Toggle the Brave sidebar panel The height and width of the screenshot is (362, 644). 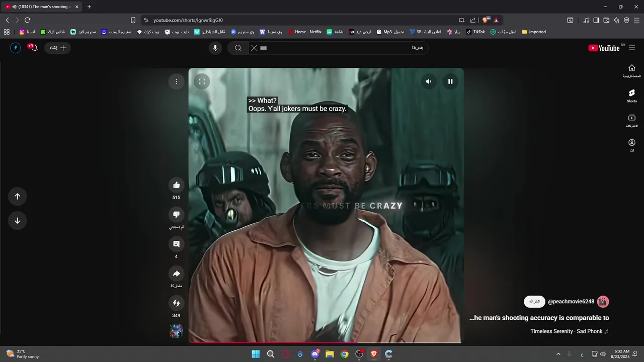click(596, 20)
